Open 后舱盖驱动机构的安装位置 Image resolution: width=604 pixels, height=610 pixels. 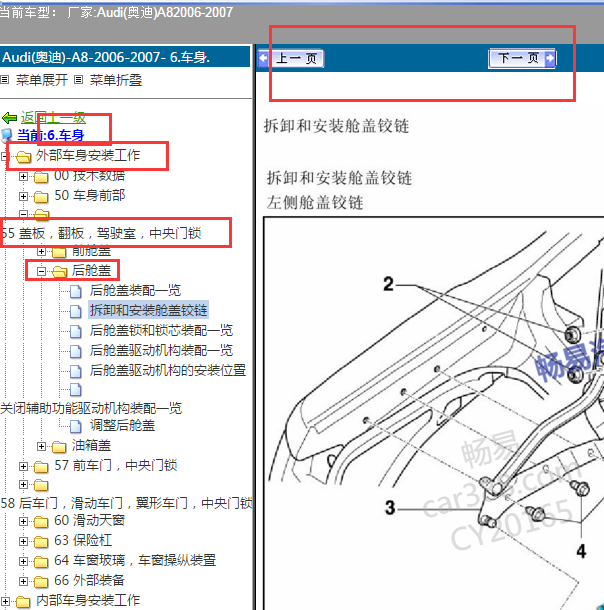[x=168, y=370]
